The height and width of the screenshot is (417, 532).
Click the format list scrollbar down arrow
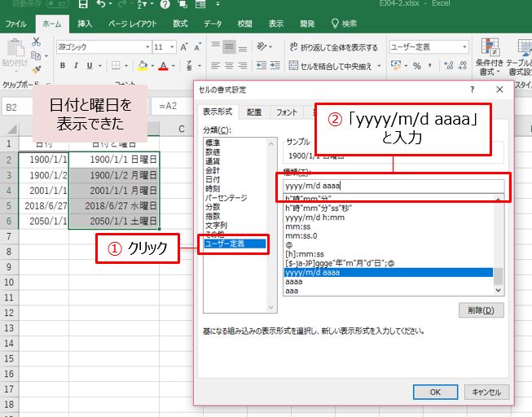coord(498,290)
